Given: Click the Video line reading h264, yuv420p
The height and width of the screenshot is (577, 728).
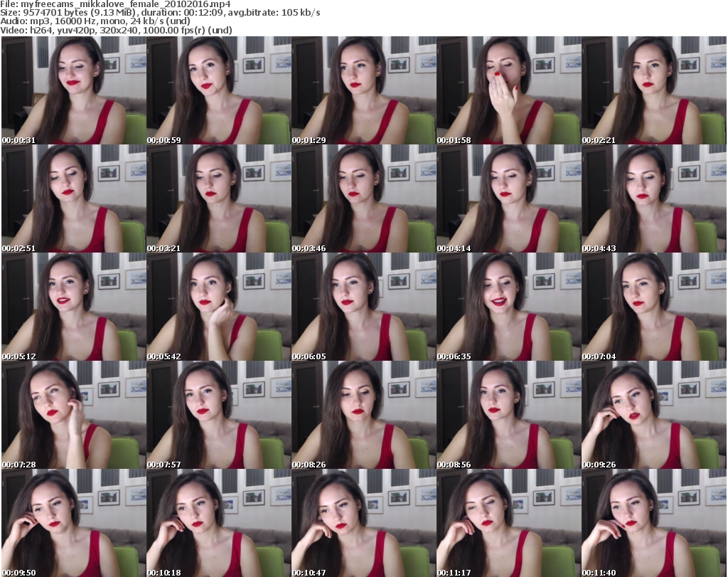Looking at the screenshot, I should pyautogui.click(x=116, y=30).
